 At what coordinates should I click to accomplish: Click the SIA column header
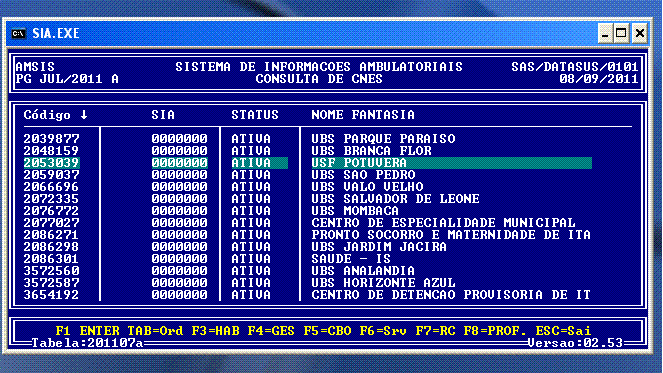pos(163,115)
